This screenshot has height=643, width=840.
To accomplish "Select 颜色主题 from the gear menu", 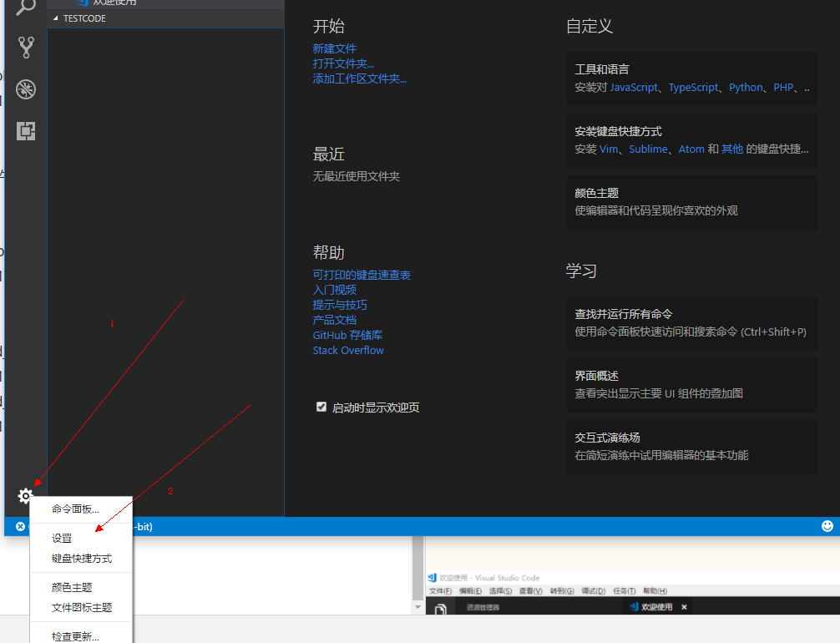I will click(x=71, y=586).
